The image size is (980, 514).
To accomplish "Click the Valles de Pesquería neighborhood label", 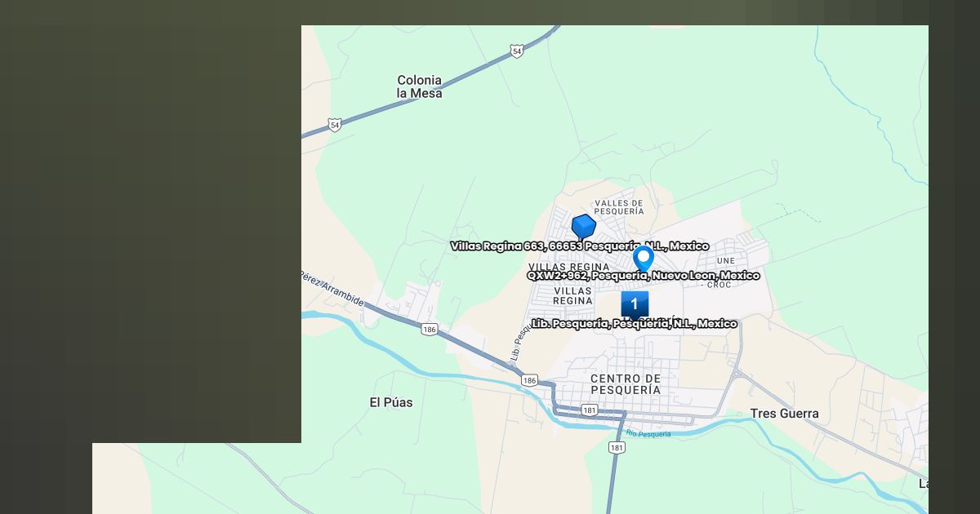I will tap(619, 207).
